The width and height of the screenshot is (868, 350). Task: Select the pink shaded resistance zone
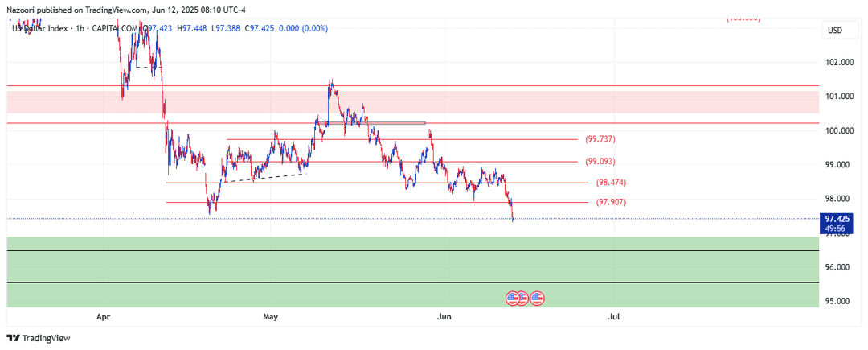click(x=412, y=102)
